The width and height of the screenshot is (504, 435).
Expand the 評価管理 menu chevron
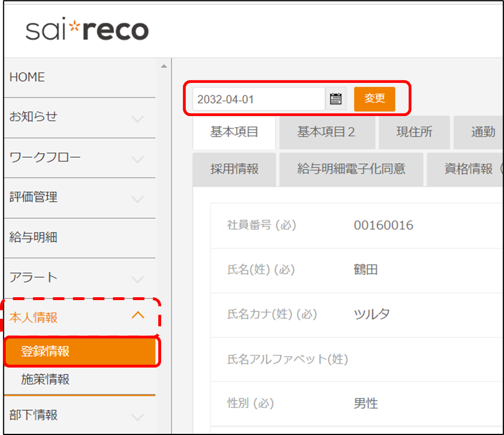point(138,199)
